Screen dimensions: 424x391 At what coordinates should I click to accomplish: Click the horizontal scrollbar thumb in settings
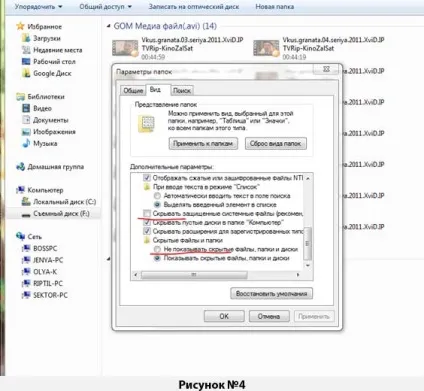point(194,275)
